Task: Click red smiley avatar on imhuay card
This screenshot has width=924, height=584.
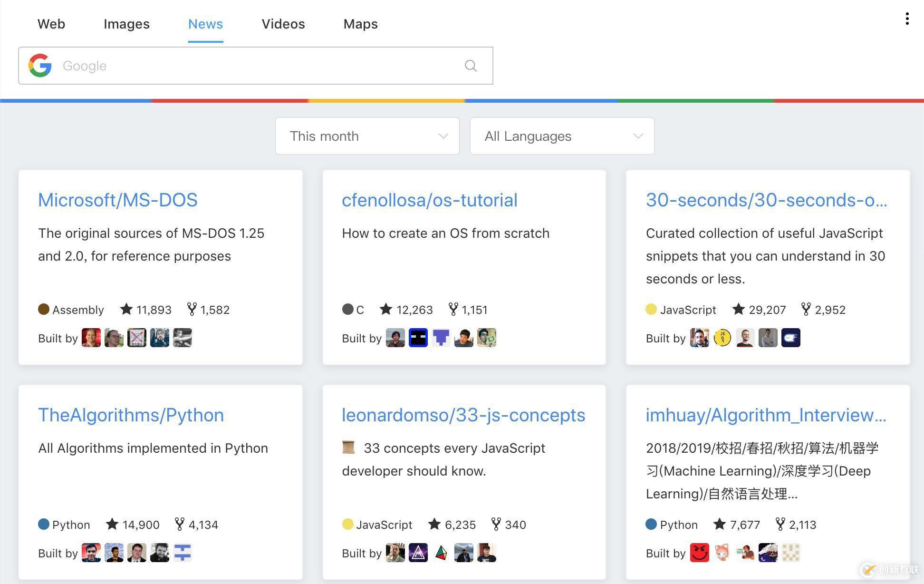Action: click(x=699, y=553)
